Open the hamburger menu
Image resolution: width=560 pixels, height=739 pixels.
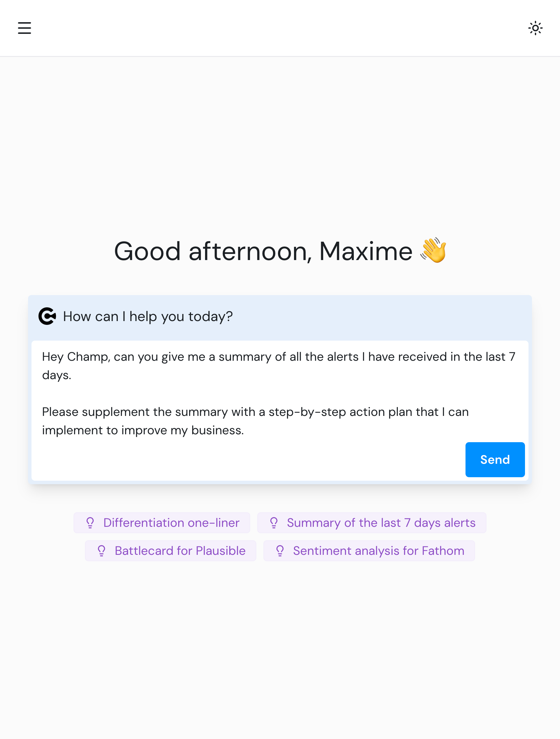pos(24,28)
